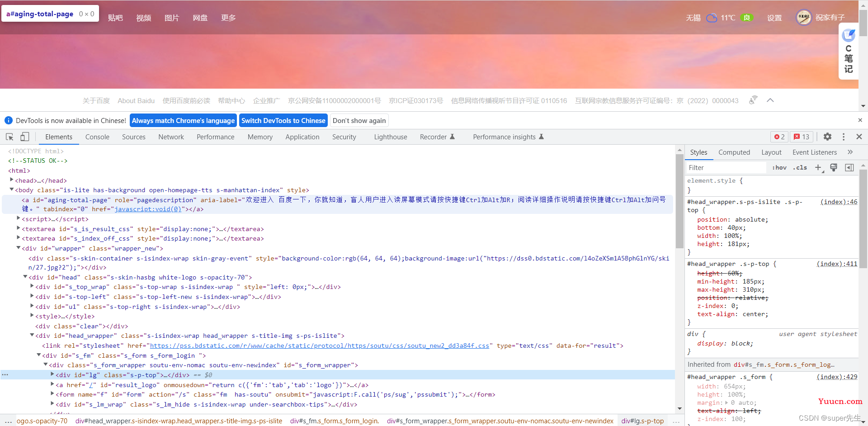The width and height of the screenshot is (868, 426).
Task: Switch to the Computed styles tab
Action: (x=734, y=152)
